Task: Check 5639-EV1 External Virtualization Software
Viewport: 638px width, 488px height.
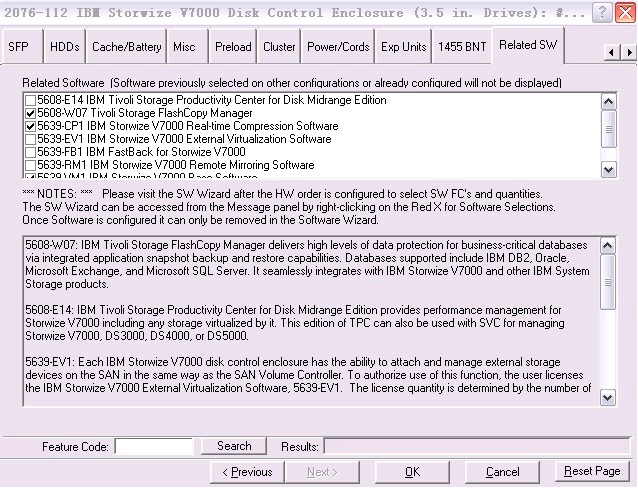Action: click(31, 139)
